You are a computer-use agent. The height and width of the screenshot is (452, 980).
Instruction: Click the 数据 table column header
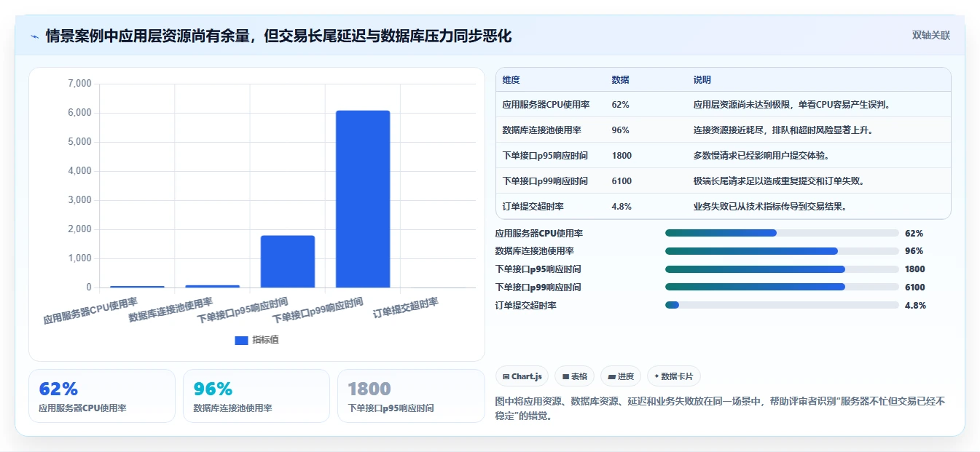[621, 80]
